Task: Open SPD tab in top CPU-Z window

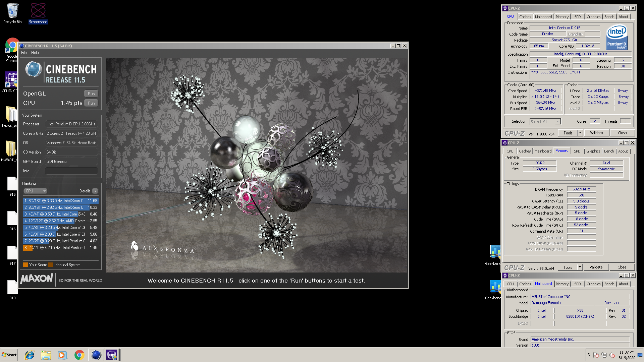Action: 577,17
